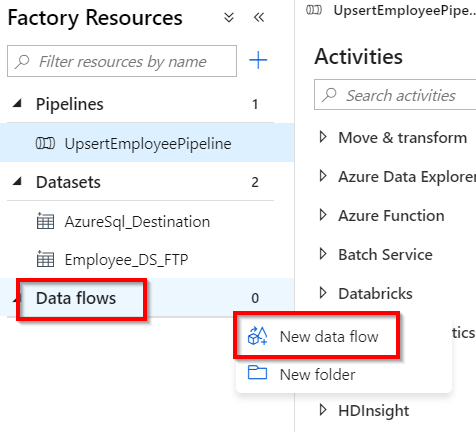Viewport: 476px width, 432px height.
Task: Expand the Azure Data Explorer activities
Action: tap(323, 176)
